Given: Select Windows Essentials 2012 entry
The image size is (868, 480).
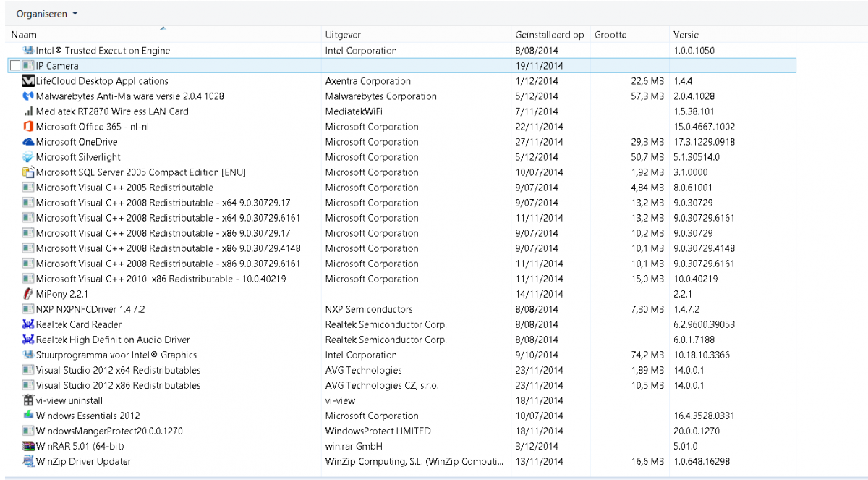Looking at the screenshot, I should click(x=88, y=416).
